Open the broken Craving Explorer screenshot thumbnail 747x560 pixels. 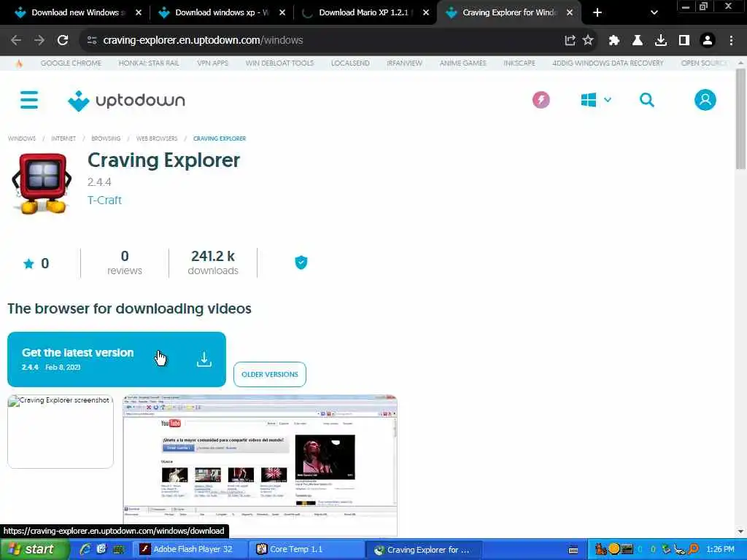(x=61, y=432)
